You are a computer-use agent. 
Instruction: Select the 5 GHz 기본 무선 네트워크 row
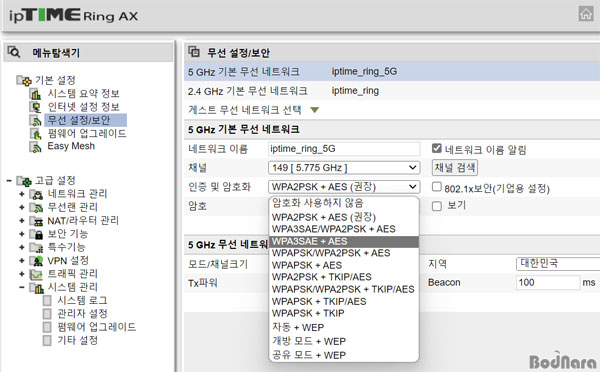(x=392, y=72)
